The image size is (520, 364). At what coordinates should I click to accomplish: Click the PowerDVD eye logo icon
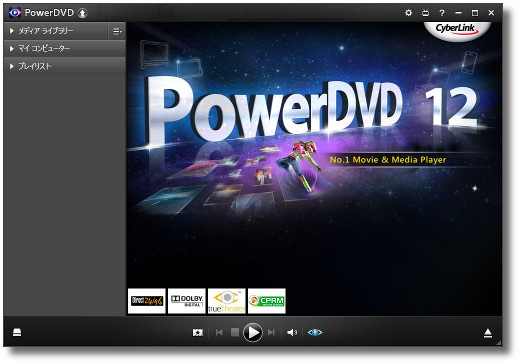coord(15,13)
